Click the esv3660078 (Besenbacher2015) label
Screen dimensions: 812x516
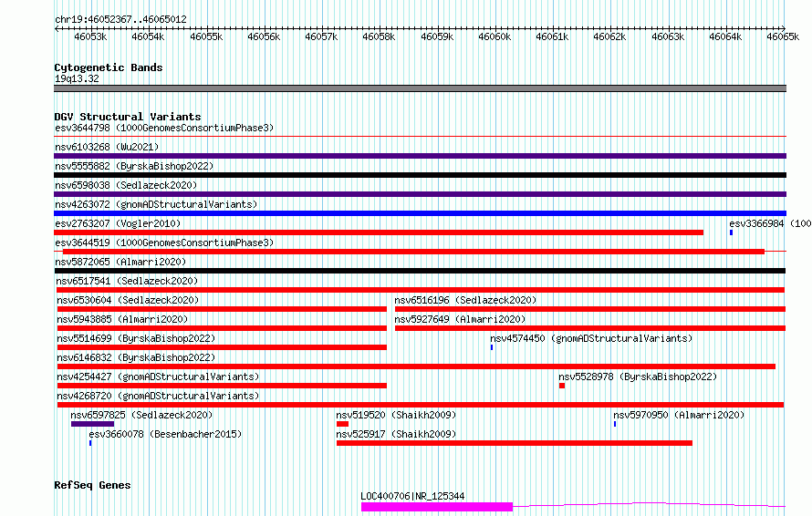pos(165,434)
